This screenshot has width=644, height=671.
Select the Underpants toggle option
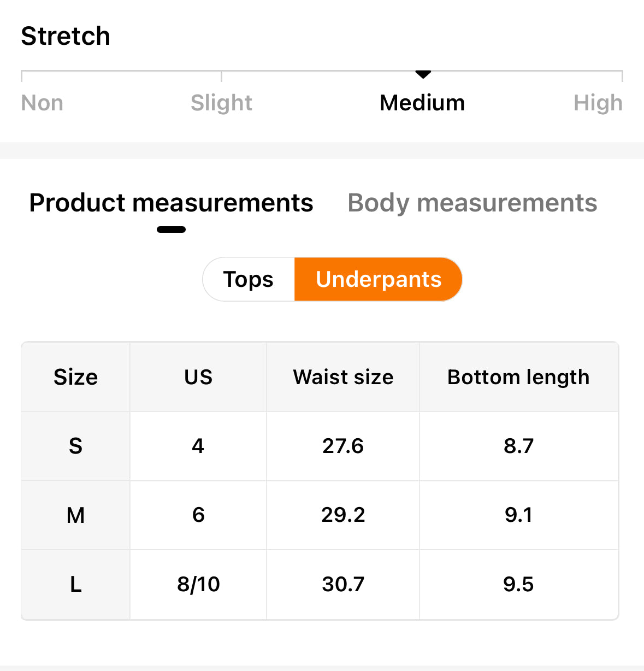point(379,279)
